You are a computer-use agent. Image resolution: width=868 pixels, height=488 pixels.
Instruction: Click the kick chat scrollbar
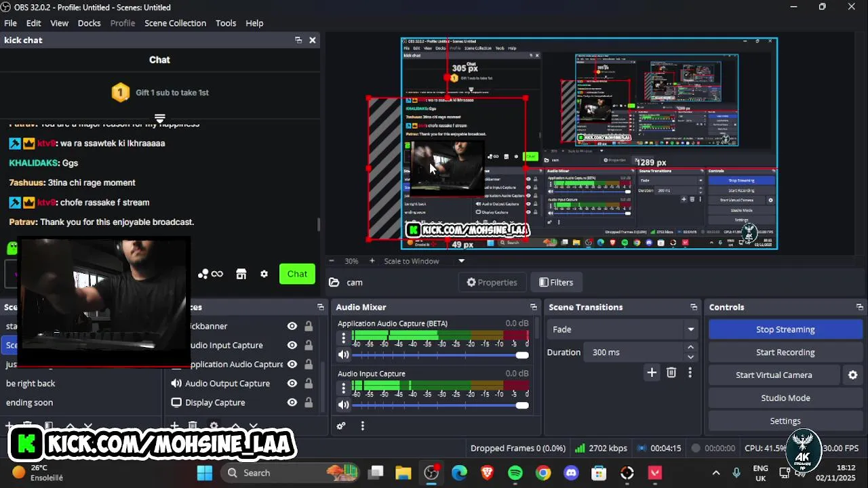[319, 225]
